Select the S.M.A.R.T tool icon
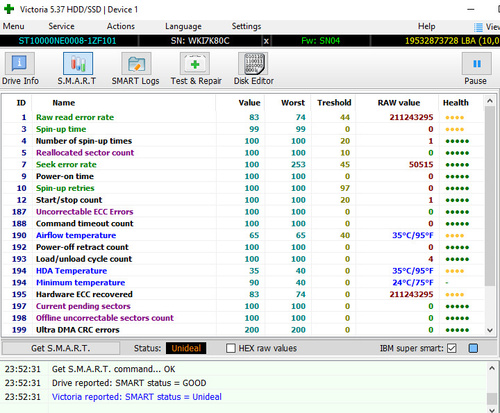The height and width of the screenshot is (413, 500). click(78, 64)
